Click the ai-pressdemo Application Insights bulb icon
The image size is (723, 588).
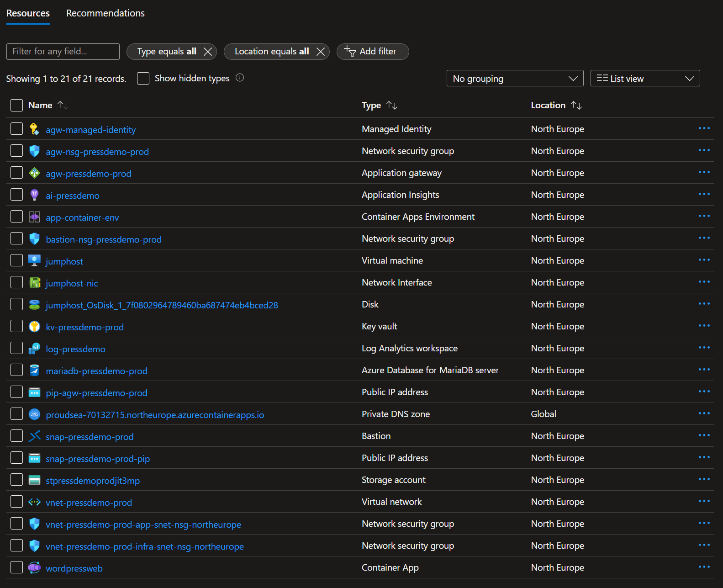[x=34, y=195]
